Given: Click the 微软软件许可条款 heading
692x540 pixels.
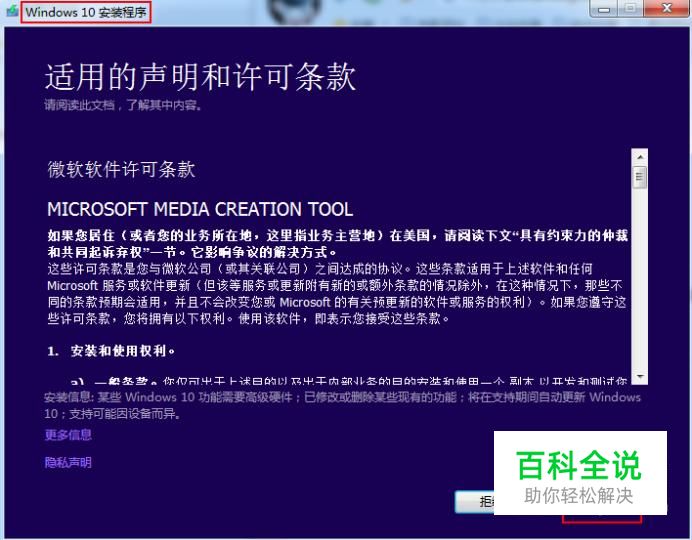Looking at the screenshot, I should 121,169.
